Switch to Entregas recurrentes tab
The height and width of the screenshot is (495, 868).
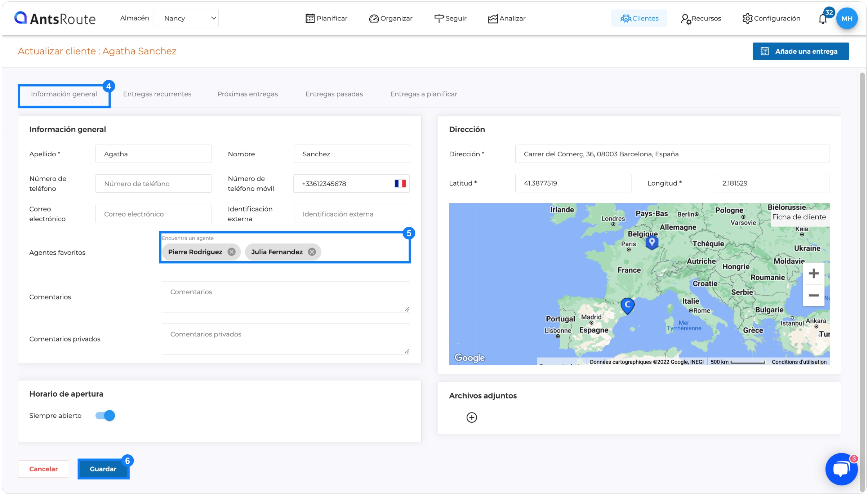pyautogui.click(x=157, y=94)
